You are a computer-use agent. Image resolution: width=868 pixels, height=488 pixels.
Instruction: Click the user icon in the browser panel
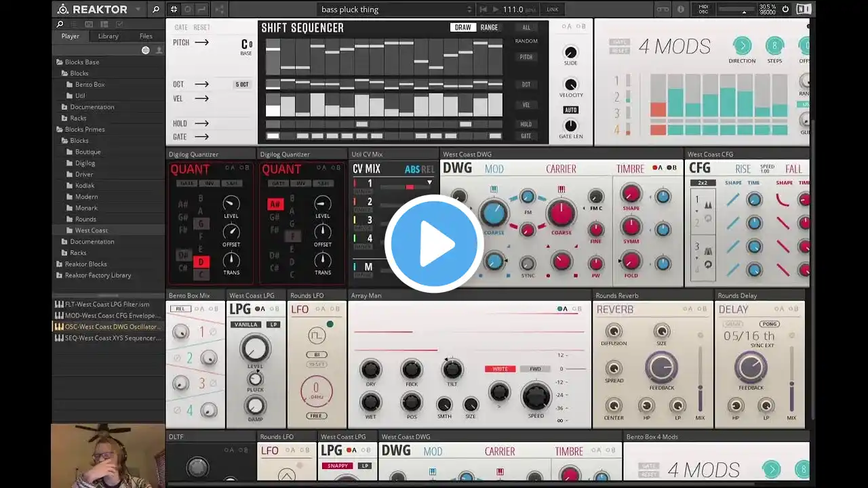pos(159,50)
